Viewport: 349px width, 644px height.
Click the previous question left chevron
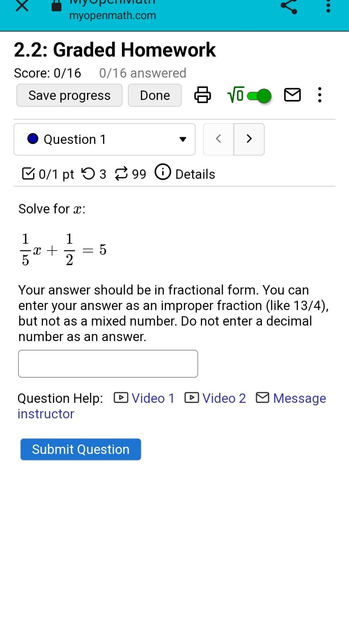218,139
